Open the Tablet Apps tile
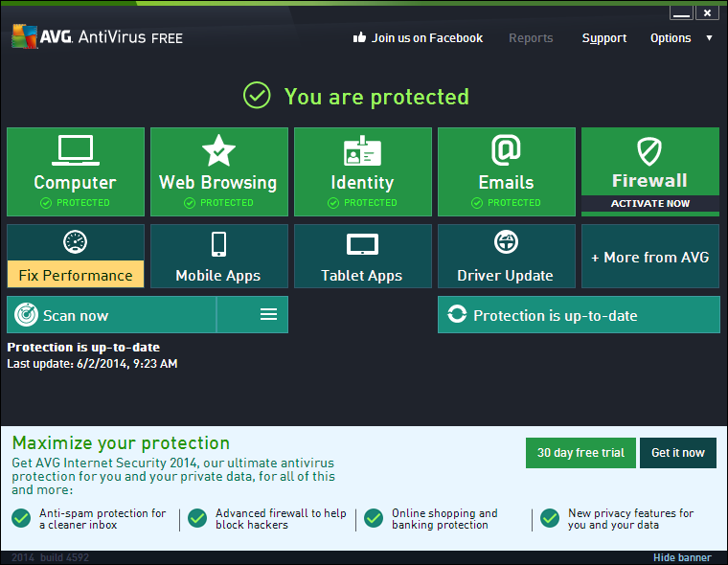The height and width of the screenshot is (565, 728). click(x=362, y=256)
